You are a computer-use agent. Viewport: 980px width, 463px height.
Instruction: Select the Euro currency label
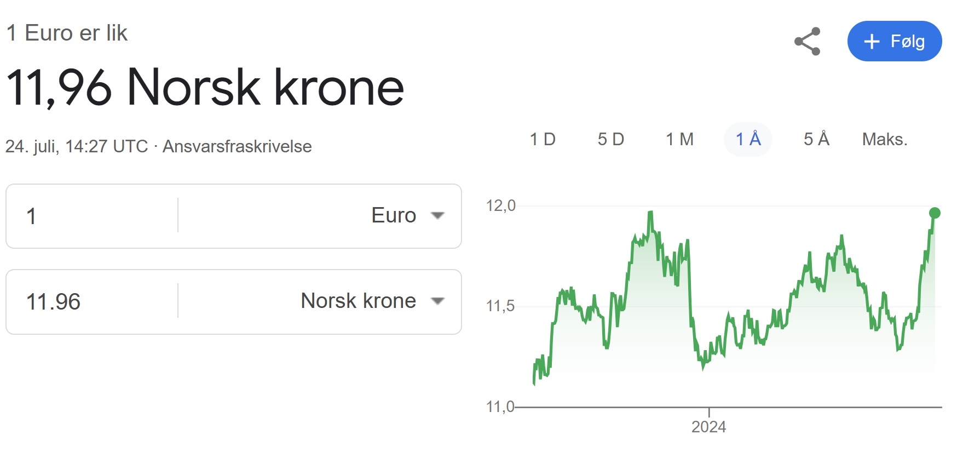pos(394,215)
